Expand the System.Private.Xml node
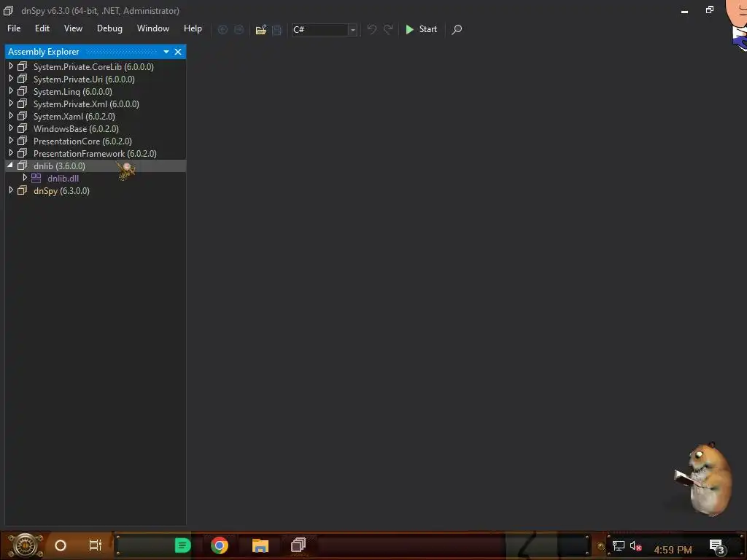 11,104
